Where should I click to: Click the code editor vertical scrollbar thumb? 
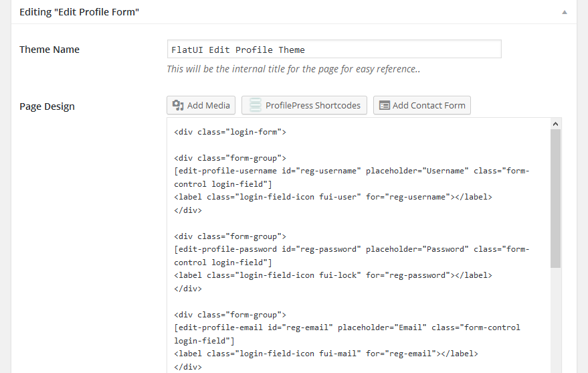click(555, 198)
